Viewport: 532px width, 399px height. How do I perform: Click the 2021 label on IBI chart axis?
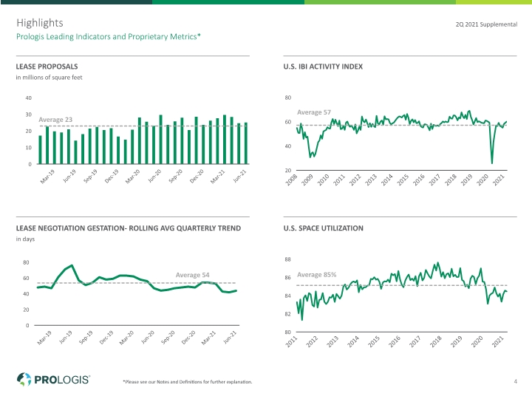coord(499,180)
